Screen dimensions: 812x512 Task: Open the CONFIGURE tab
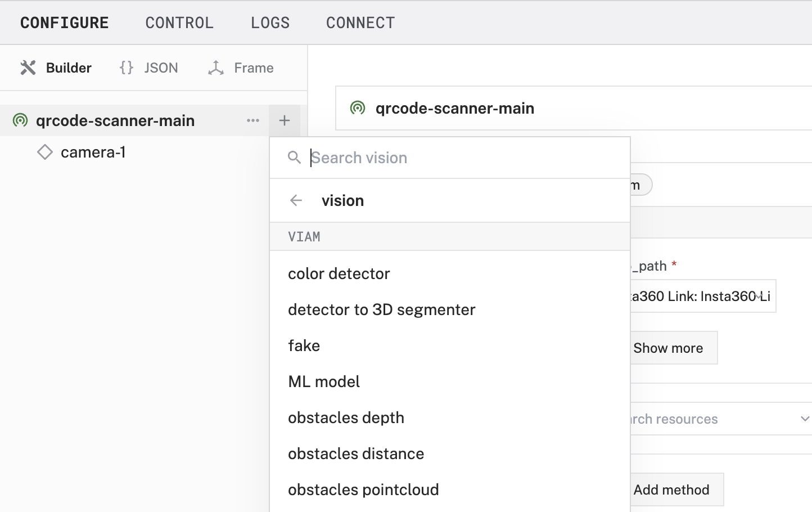65,23
